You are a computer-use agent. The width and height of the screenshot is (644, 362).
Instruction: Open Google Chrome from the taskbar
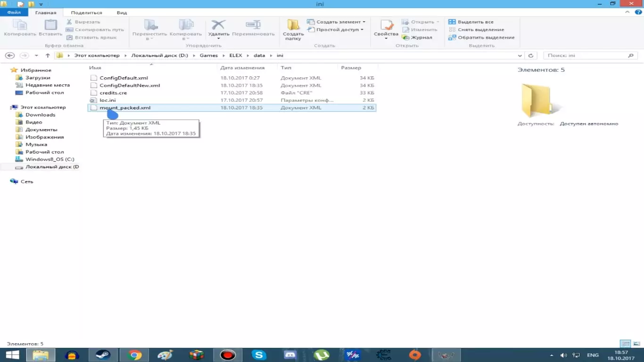134,355
